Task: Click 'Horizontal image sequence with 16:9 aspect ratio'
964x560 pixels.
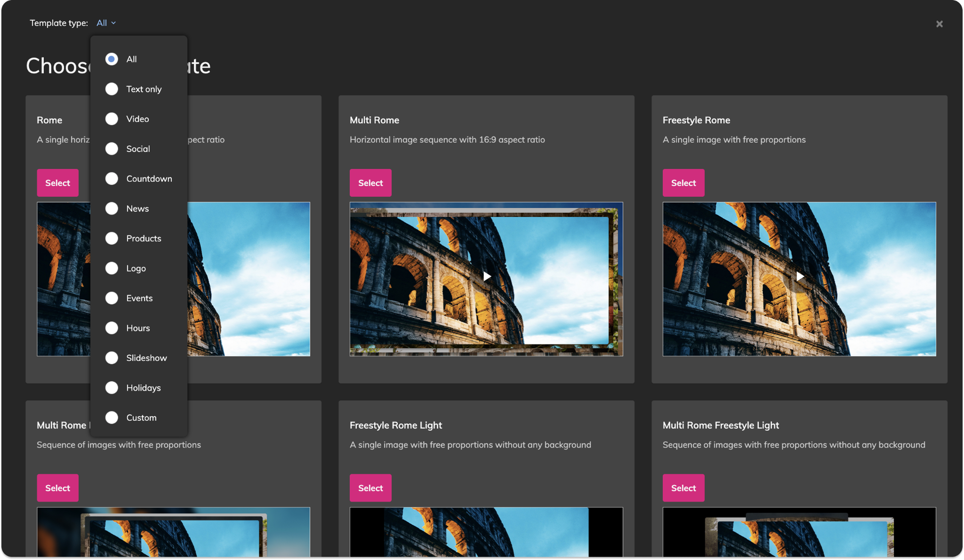Action: [447, 140]
